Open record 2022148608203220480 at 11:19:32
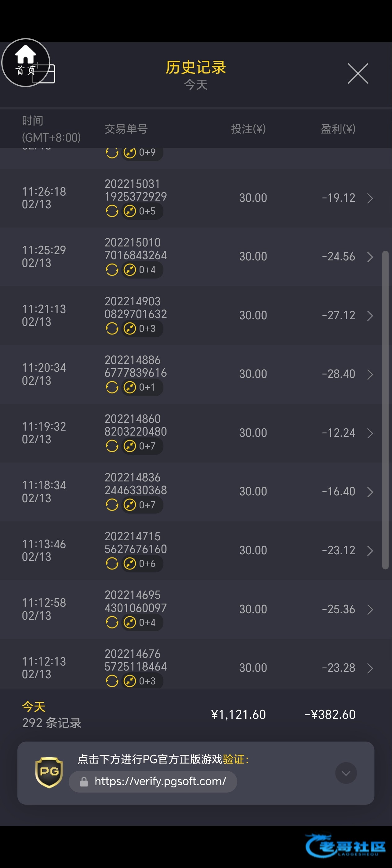392x868 pixels. [x=136, y=425]
